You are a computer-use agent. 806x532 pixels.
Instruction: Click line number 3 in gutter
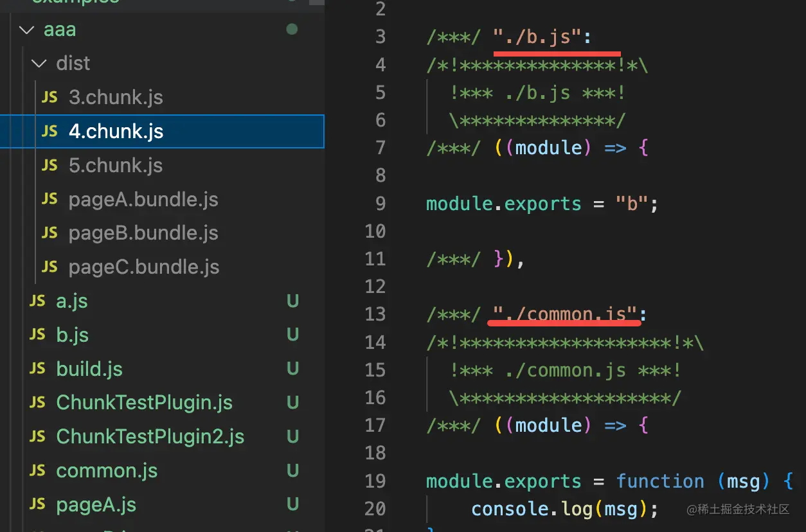point(380,37)
